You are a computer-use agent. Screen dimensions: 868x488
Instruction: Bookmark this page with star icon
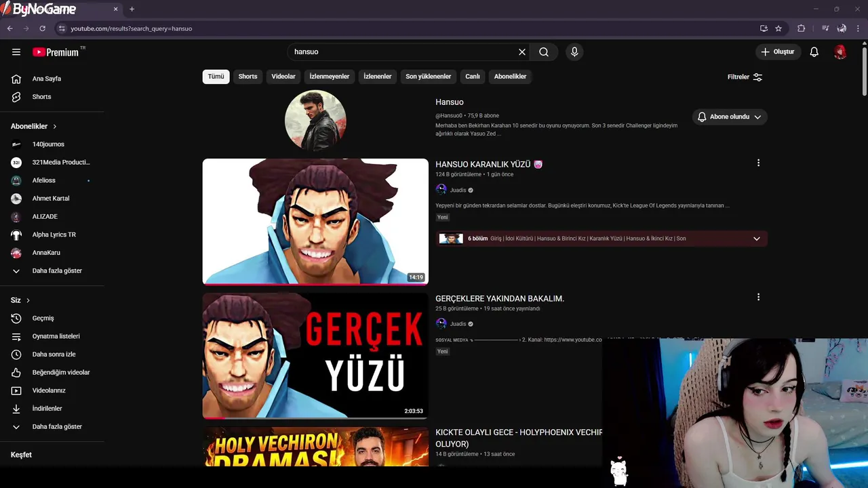pos(778,28)
